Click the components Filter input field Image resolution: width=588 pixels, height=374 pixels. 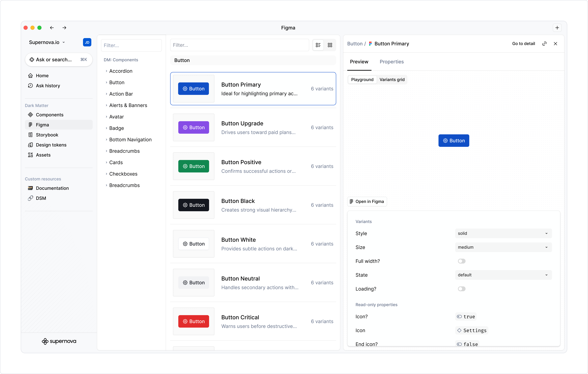coord(131,45)
